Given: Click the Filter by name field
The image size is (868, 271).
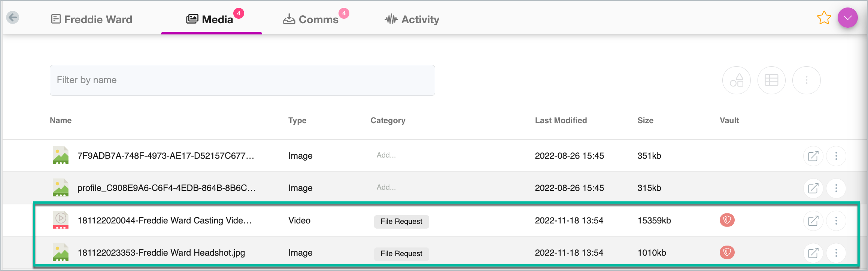Looking at the screenshot, I should (x=242, y=80).
